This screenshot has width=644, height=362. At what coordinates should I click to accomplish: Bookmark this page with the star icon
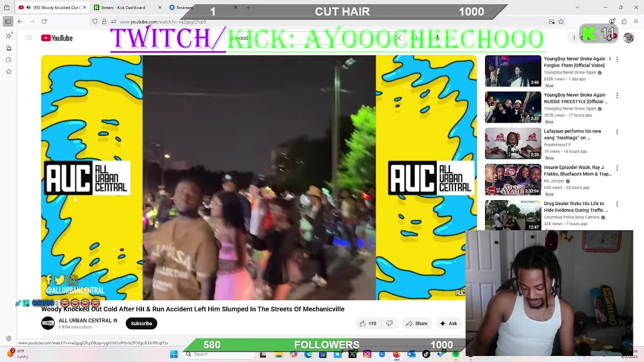(x=561, y=22)
